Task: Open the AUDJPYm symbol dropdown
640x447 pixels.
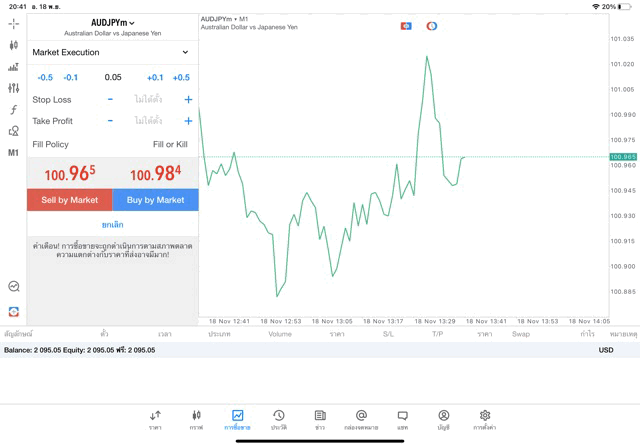Action: (x=113, y=23)
